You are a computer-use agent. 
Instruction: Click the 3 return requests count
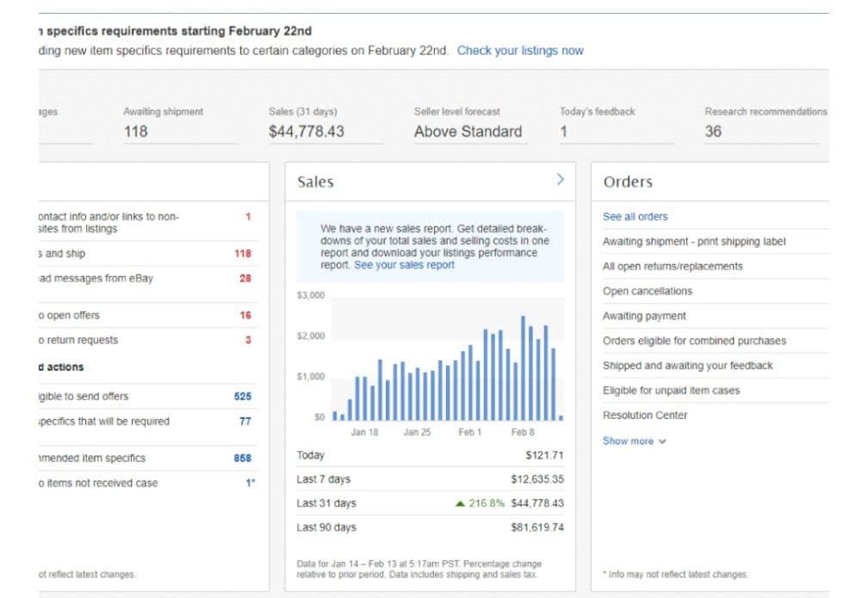coord(248,340)
